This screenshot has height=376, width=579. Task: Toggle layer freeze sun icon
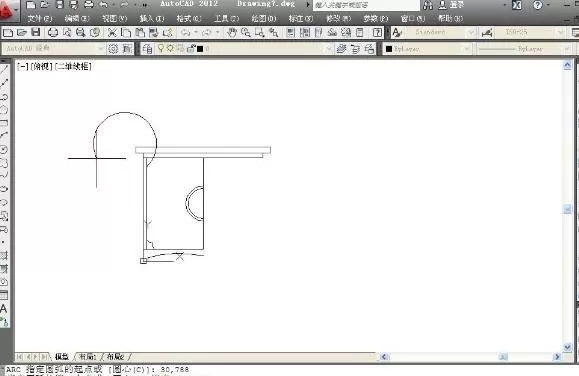click(x=170, y=48)
